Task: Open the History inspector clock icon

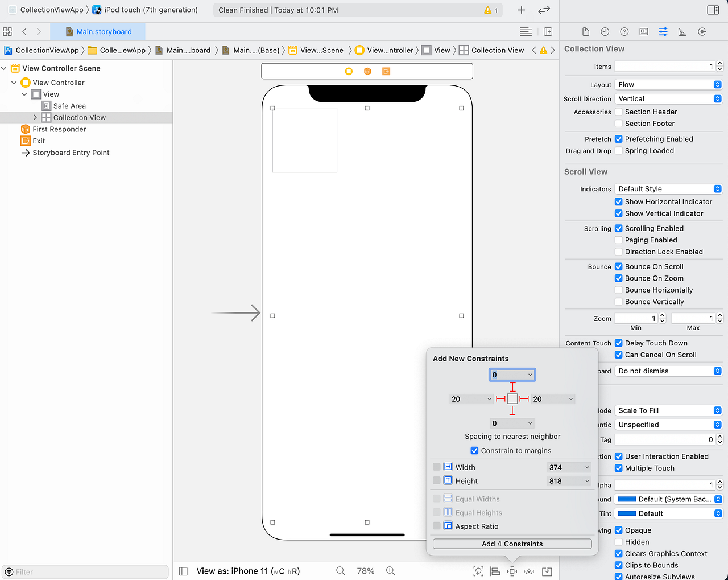Action: coord(605,32)
